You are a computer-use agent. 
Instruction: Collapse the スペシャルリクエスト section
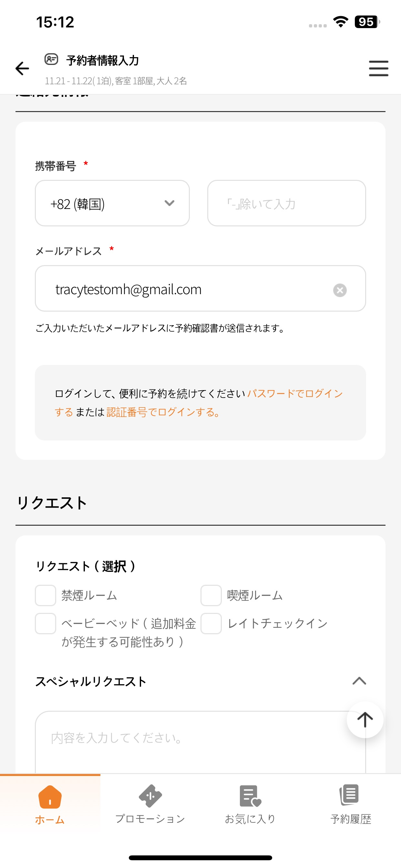(359, 681)
